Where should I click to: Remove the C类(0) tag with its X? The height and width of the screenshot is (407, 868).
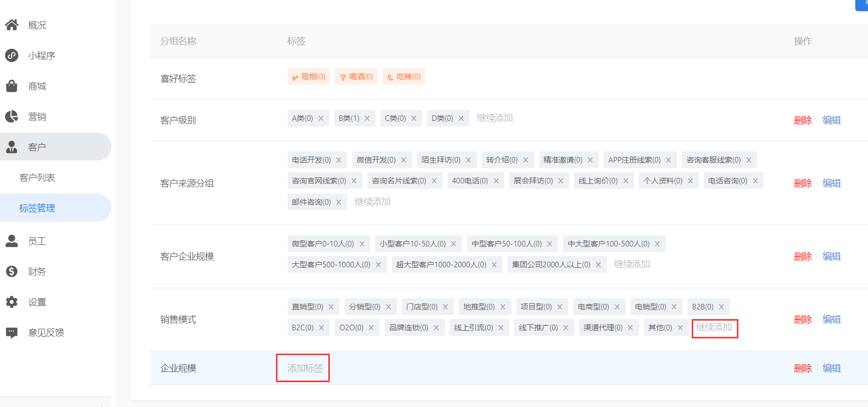[414, 118]
